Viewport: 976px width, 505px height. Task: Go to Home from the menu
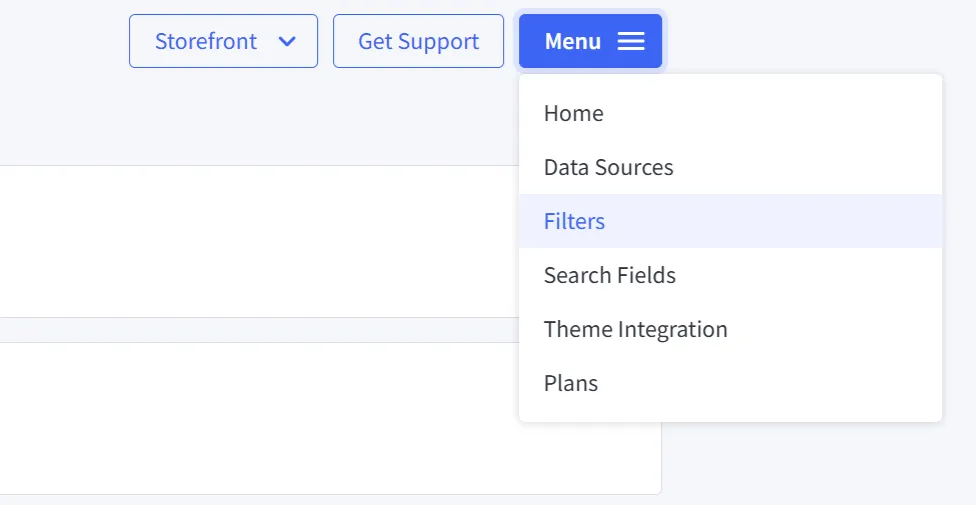coord(574,113)
